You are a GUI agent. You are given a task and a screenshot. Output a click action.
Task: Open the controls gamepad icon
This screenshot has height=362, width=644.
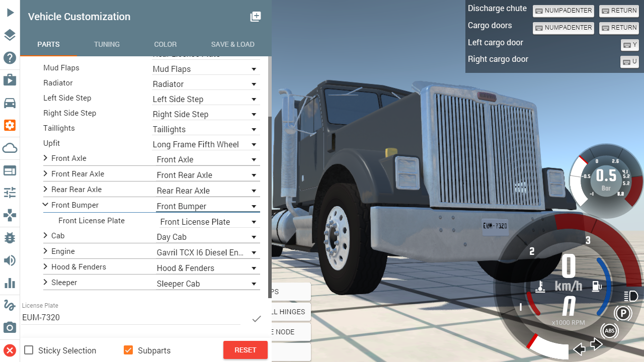10,215
